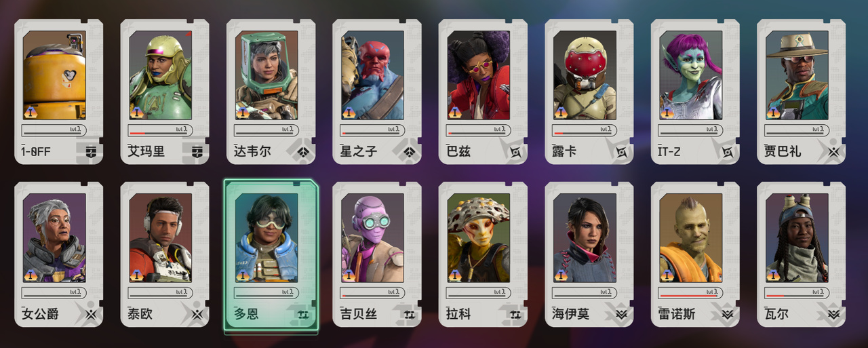Click the role icon on 瓦尔's card
The height and width of the screenshot is (348, 868).
point(833,314)
